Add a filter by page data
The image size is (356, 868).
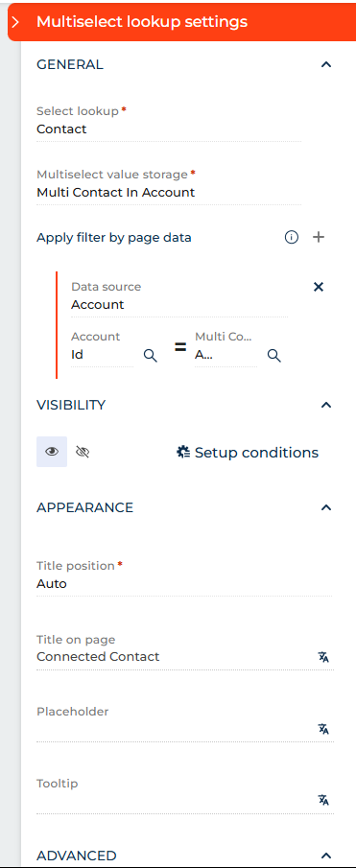coord(319,238)
